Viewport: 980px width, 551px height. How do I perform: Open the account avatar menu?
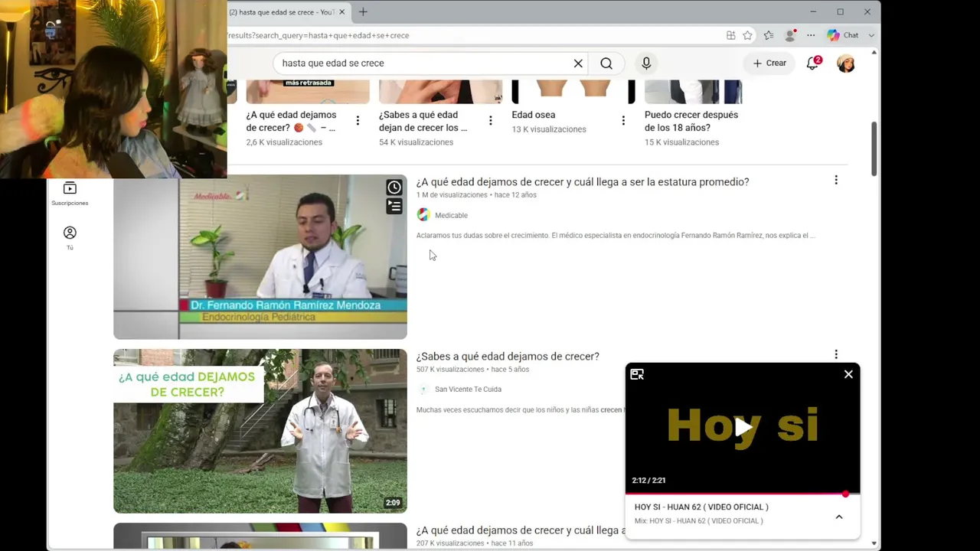click(846, 64)
